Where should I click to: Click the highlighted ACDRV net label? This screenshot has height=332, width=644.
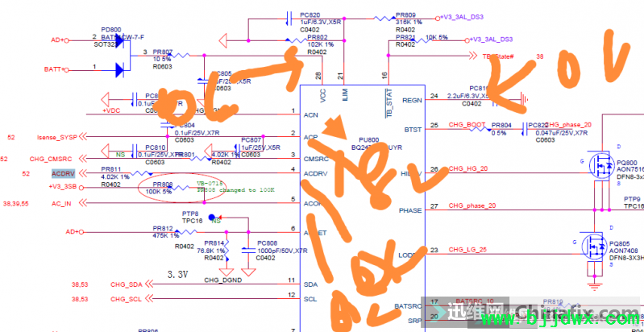[x=63, y=173]
